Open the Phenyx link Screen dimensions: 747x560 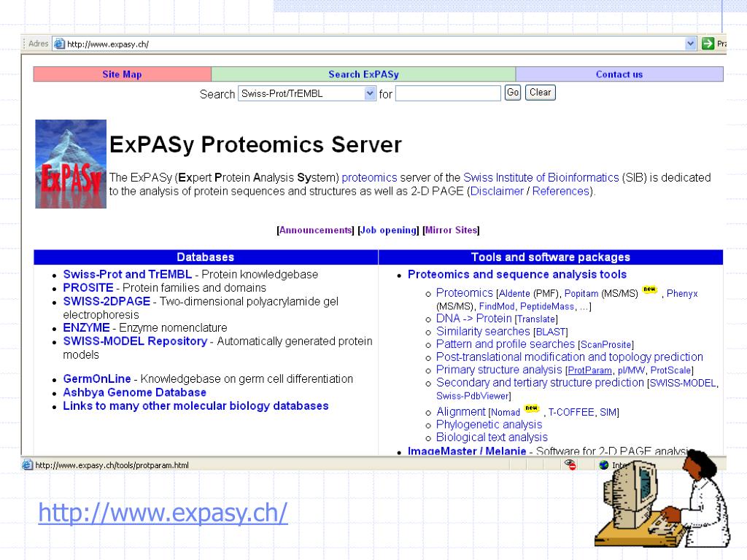coord(682,294)
